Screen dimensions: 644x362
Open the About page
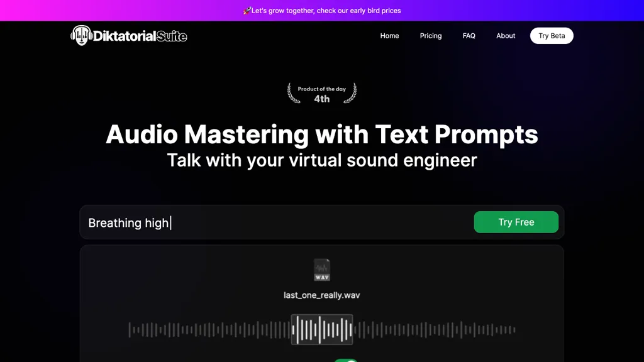pos(506,36)
